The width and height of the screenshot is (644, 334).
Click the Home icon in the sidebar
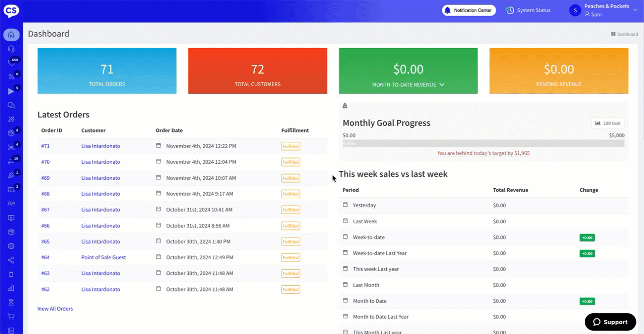point(11,35)
